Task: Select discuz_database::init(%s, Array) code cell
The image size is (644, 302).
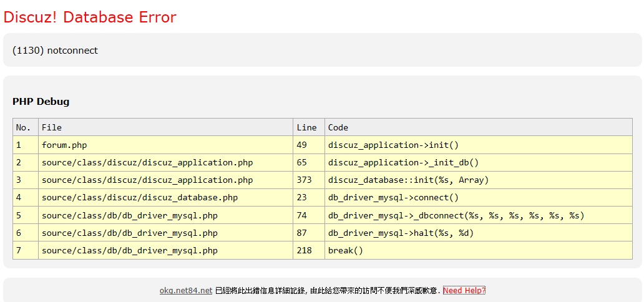Action: (x=479, y=180)
